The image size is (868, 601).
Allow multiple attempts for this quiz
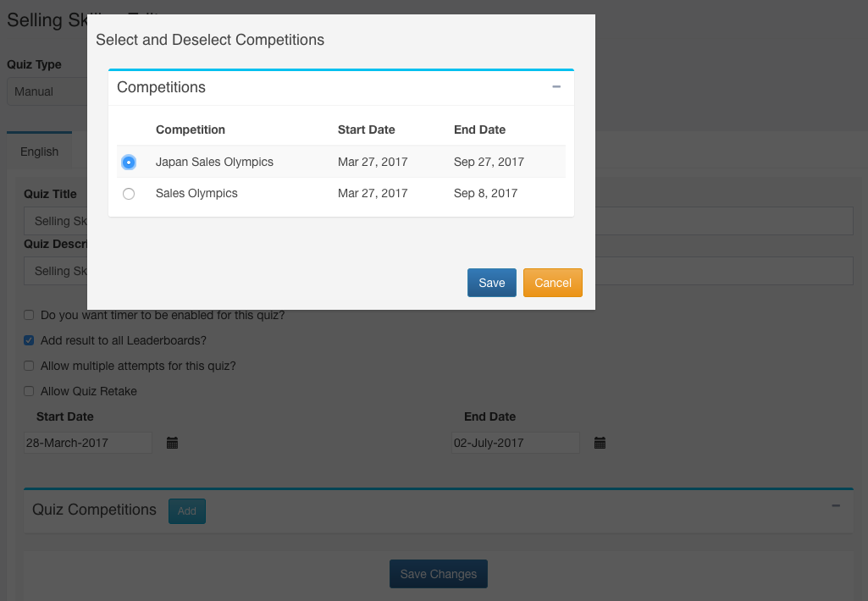coord(29,366)
